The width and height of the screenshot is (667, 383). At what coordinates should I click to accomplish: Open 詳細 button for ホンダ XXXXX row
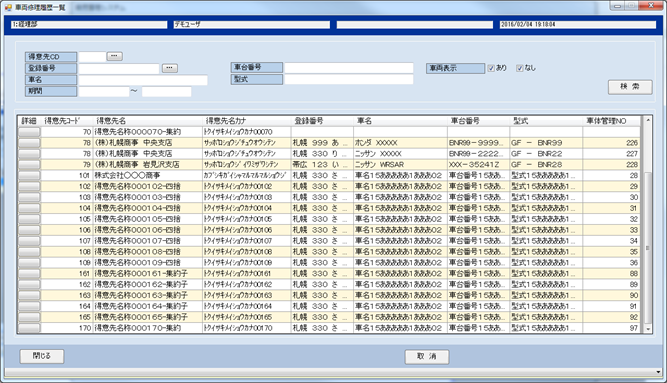pyautogui.click(x=29, y=143)
